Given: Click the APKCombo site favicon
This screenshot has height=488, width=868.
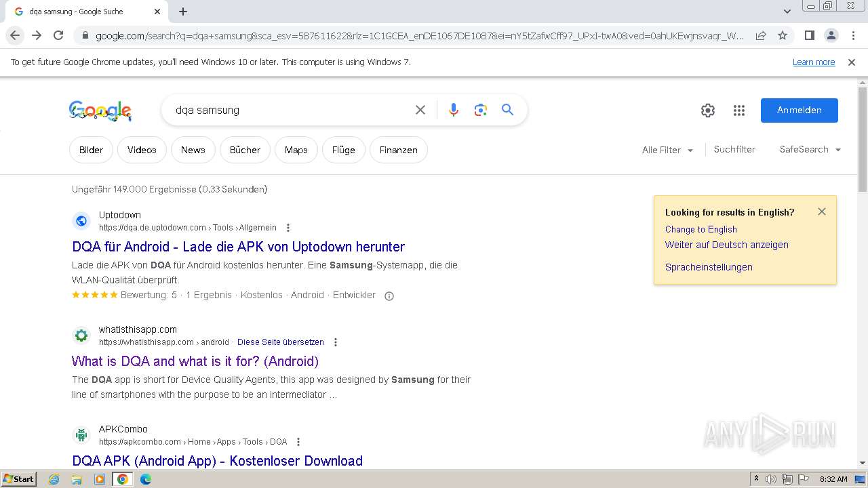Looking at the screenshot, I should pyautogui.click(x=81, y=435).
